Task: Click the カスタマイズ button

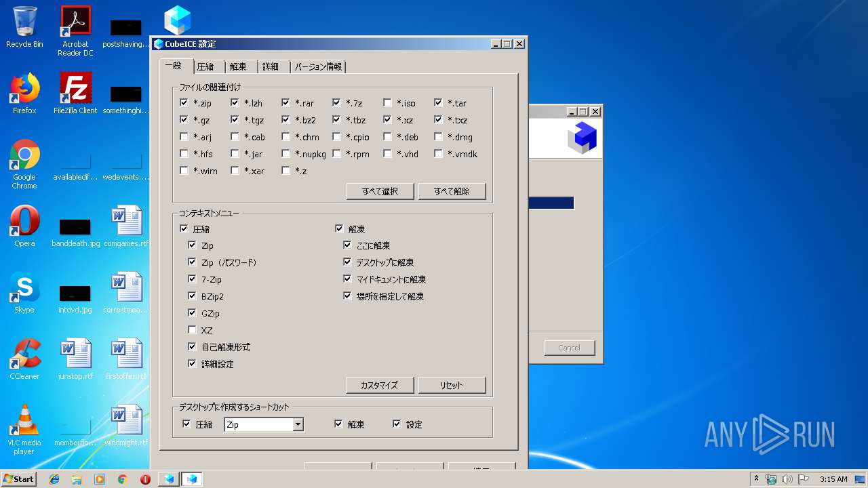Action: pos(380,385)
